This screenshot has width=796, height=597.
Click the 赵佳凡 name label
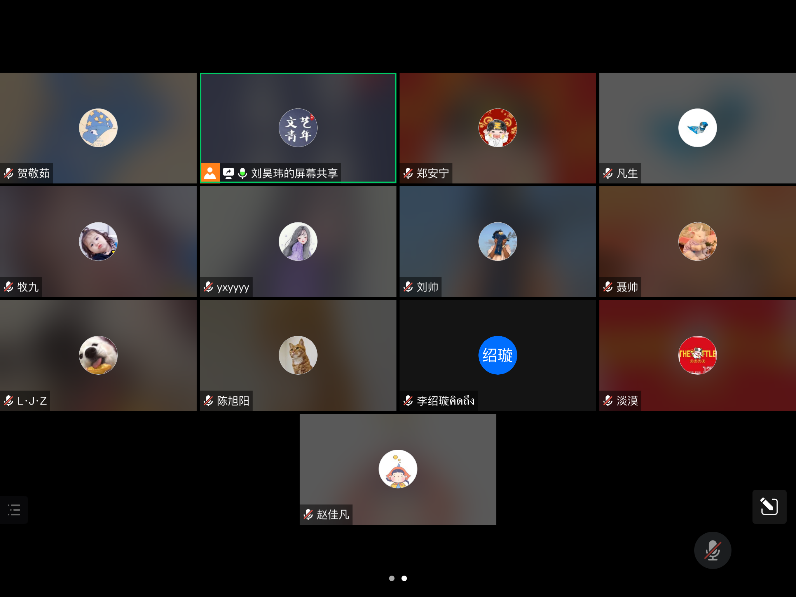point(333,515)
